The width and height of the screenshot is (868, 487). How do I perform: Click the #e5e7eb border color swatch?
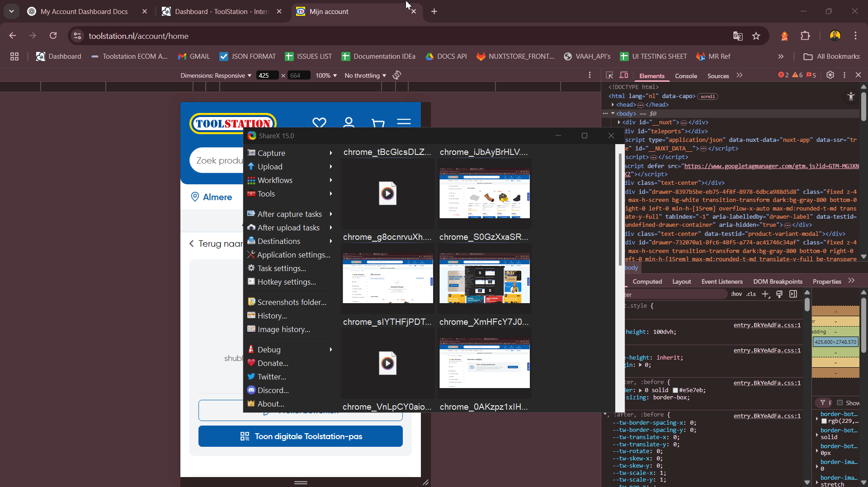pos(675,390)
